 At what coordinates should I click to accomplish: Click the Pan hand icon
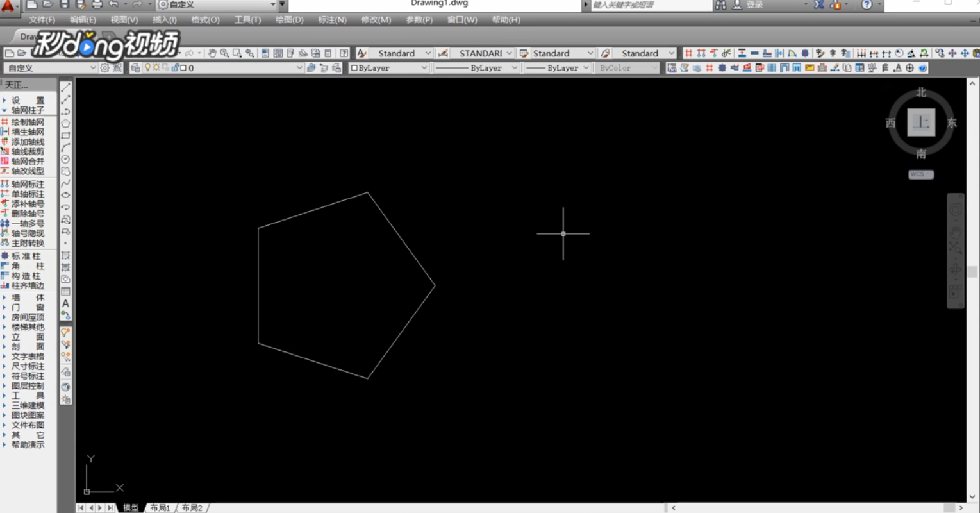coord(212,53)
